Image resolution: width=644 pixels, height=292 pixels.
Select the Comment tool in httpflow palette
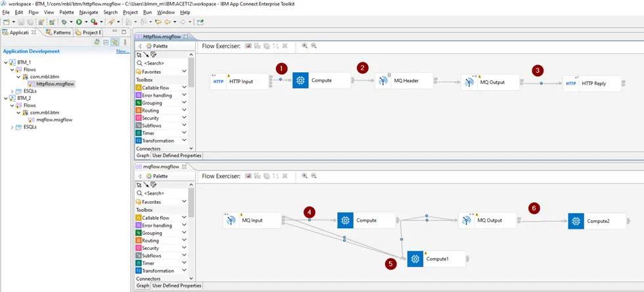[x=153, y=55]
